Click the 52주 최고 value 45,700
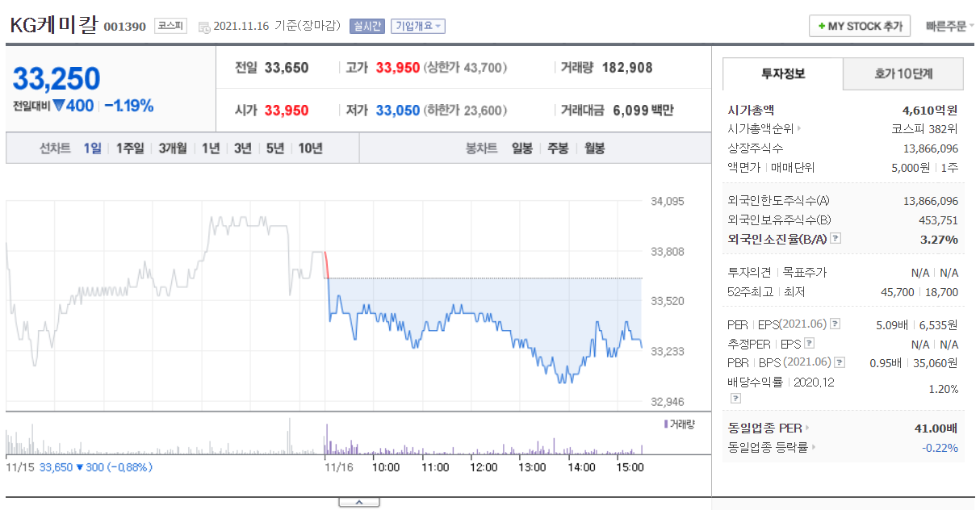The image size is (980, 510). tap(896, 292)
